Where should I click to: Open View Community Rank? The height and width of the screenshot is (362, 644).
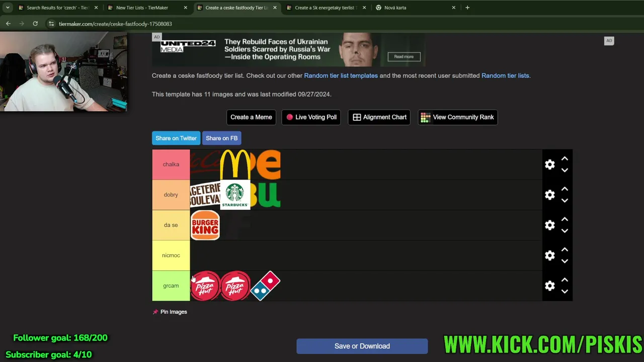457,117
